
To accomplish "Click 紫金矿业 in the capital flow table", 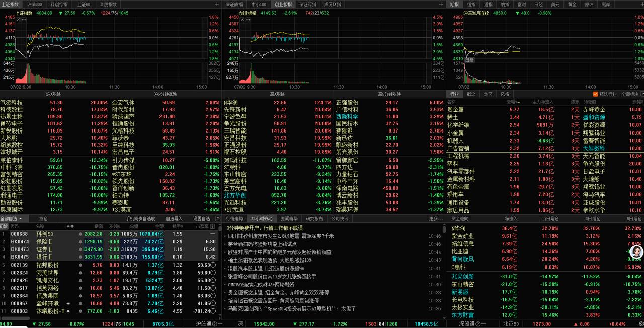I will pos(462,236).
